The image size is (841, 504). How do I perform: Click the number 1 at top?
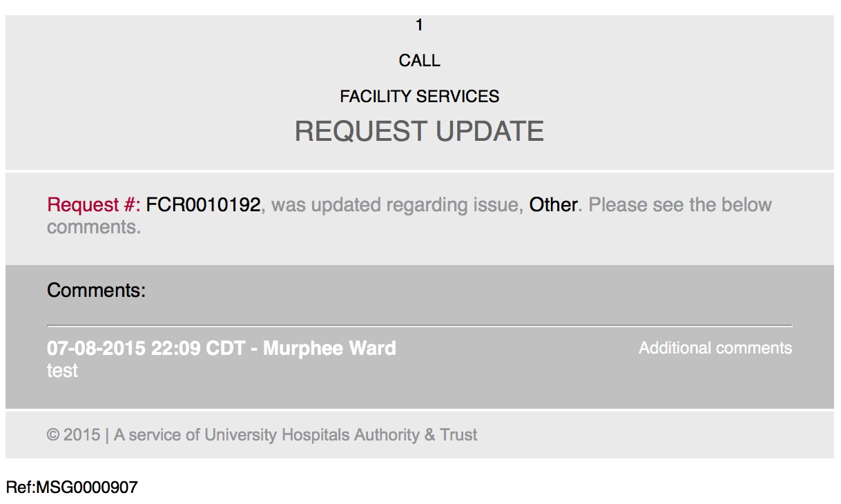[x=419, y=25]
